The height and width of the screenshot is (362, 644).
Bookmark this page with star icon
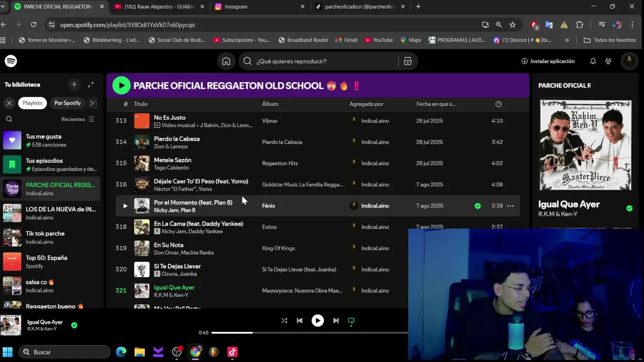coord(512,25)
